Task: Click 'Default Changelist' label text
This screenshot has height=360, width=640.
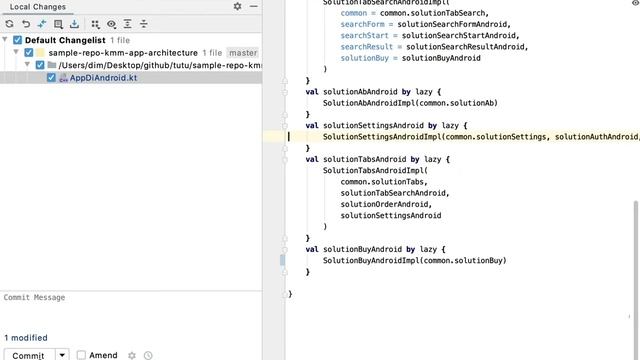Action: tap(65, 40)
